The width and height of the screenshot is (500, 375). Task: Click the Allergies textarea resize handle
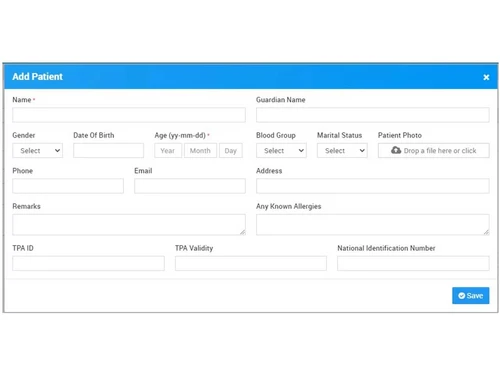pyautogui.click(x=486, y=232)
